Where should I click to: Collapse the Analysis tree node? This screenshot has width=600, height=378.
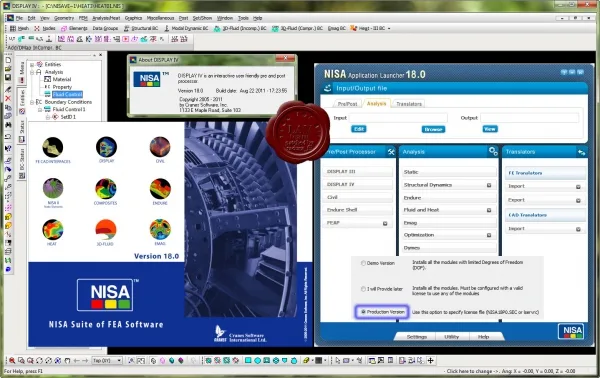[x=32, y=72]
